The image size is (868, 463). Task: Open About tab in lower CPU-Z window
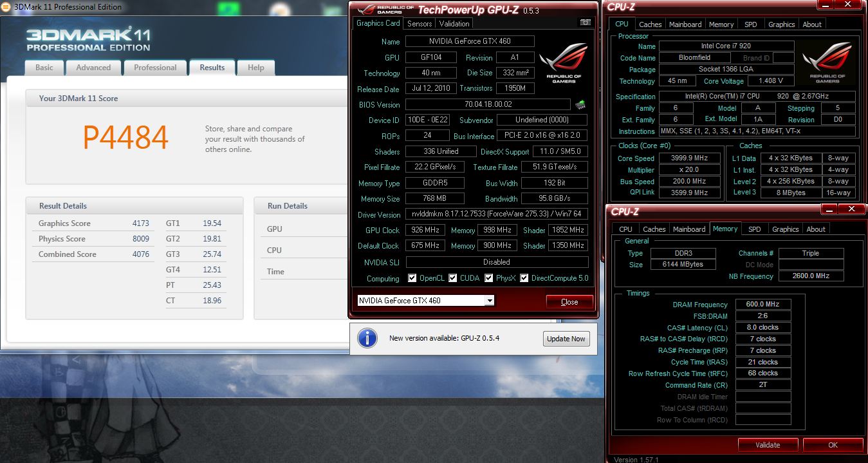[x=816, y=229]
